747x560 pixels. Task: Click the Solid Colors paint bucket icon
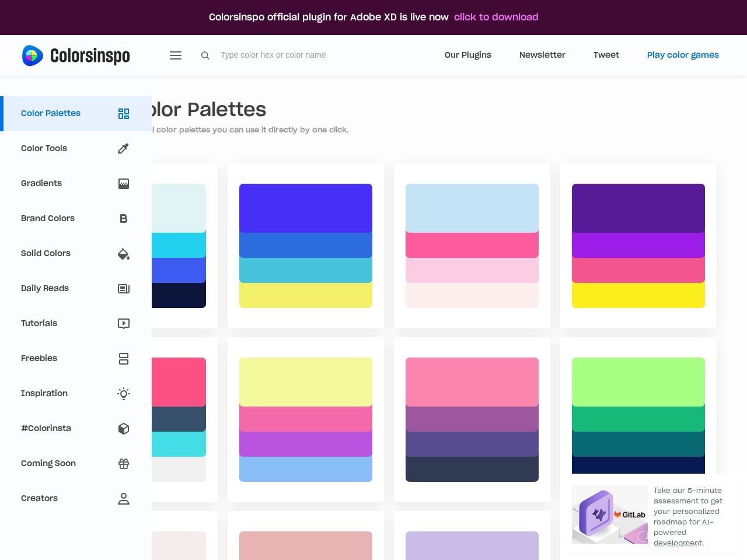click(x=124, y=254)
